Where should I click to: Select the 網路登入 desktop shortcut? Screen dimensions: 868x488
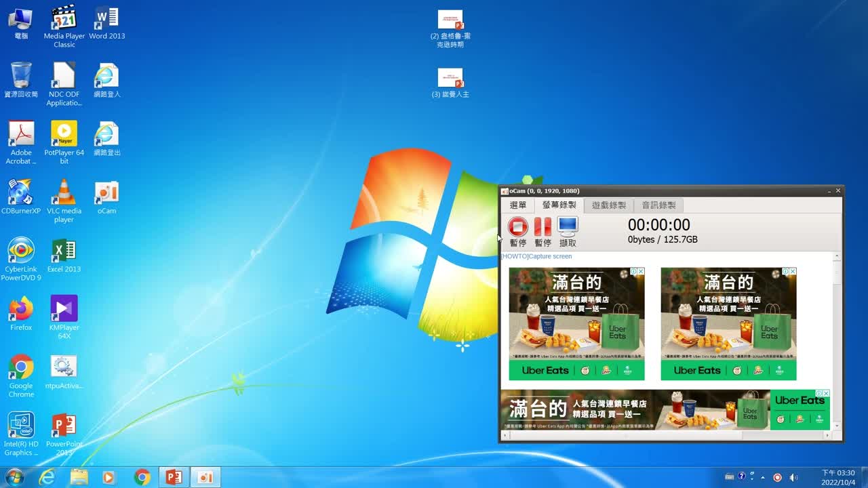pyautogui.click(x=107, y=80)
